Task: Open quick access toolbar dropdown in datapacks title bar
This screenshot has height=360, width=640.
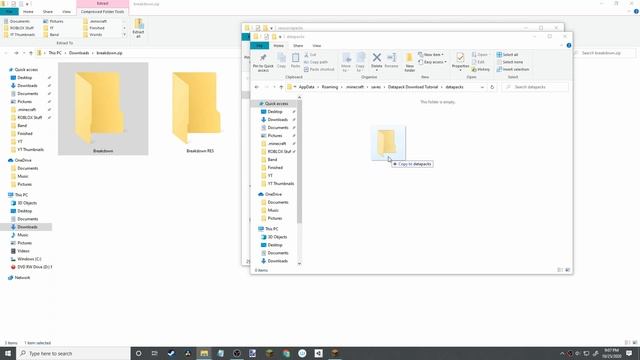Action: [280, 37]
